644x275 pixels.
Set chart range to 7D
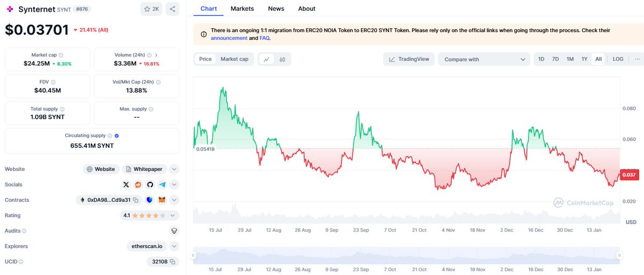[555, 59]
